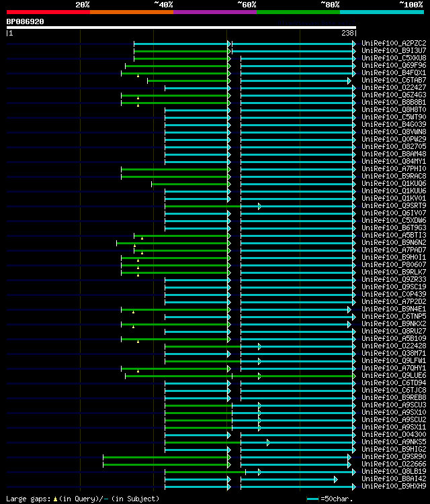Open hit UniRef100_B9I3U7
The width and height of the screenshot is (430, 504).
[394, 50]
